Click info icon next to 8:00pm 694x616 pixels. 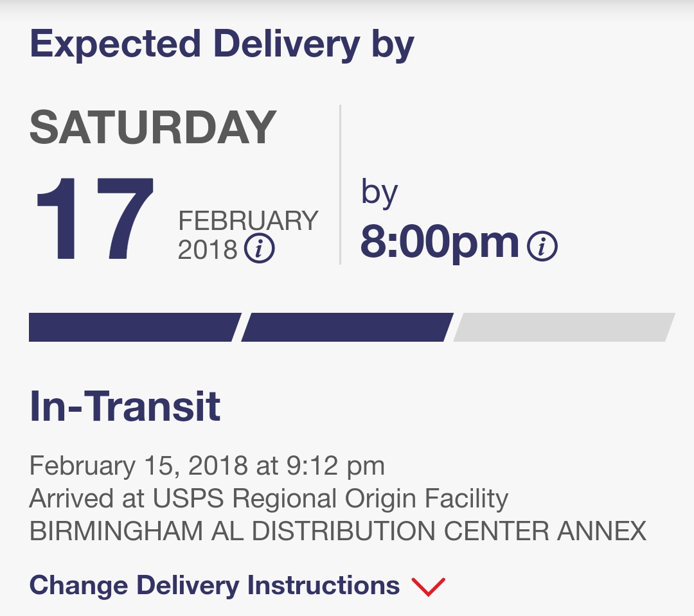coord(542,245)
